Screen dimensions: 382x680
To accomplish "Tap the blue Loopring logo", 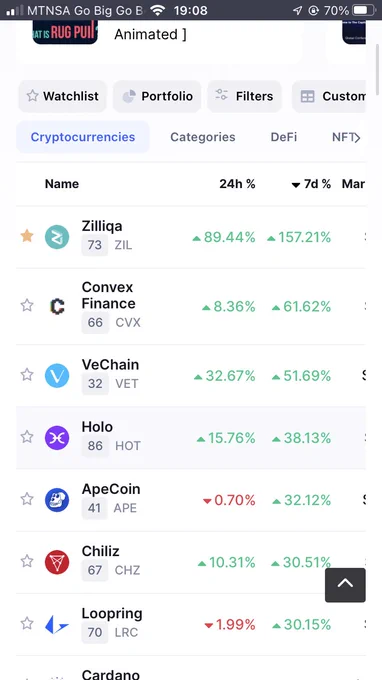I will click(x=57, y=624).
